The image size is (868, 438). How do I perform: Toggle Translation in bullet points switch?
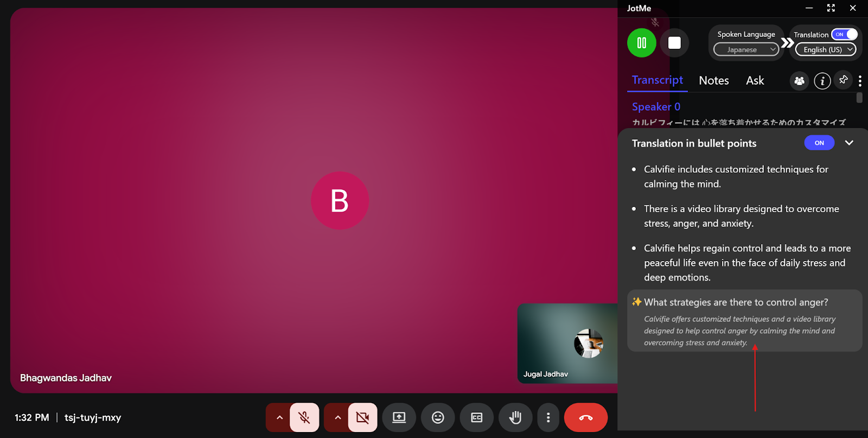pos(819,143)
